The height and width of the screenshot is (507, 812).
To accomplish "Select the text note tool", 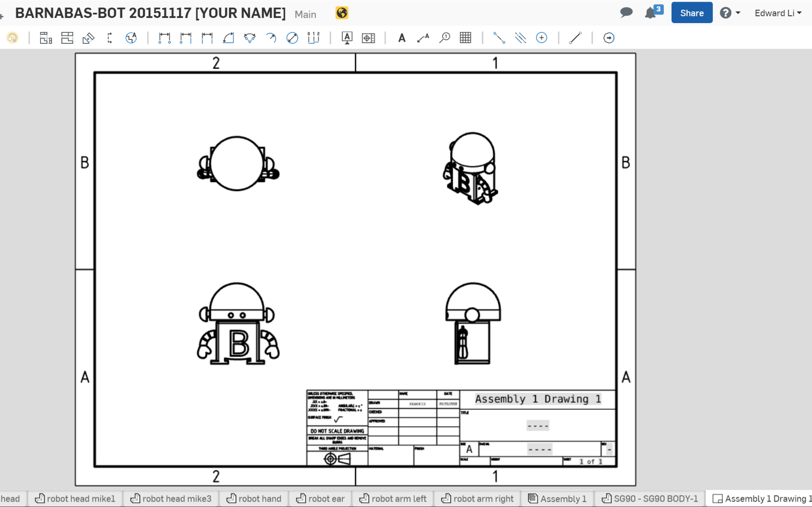I will click(402, 38).
